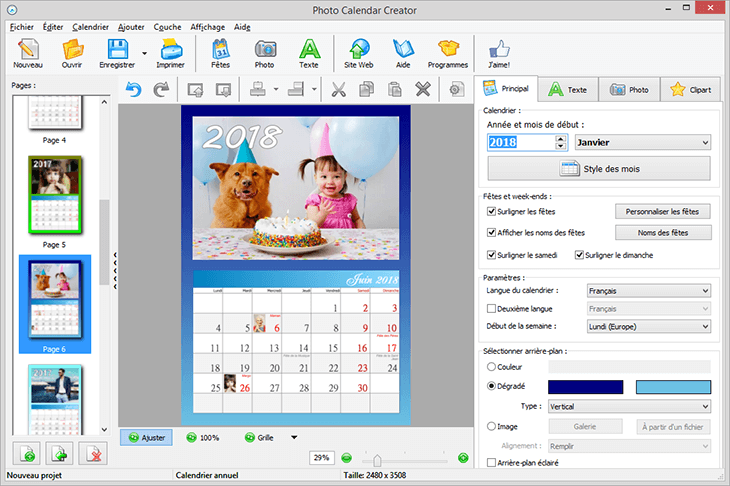Click the align objects icon
730x486 pixels.
257,89
